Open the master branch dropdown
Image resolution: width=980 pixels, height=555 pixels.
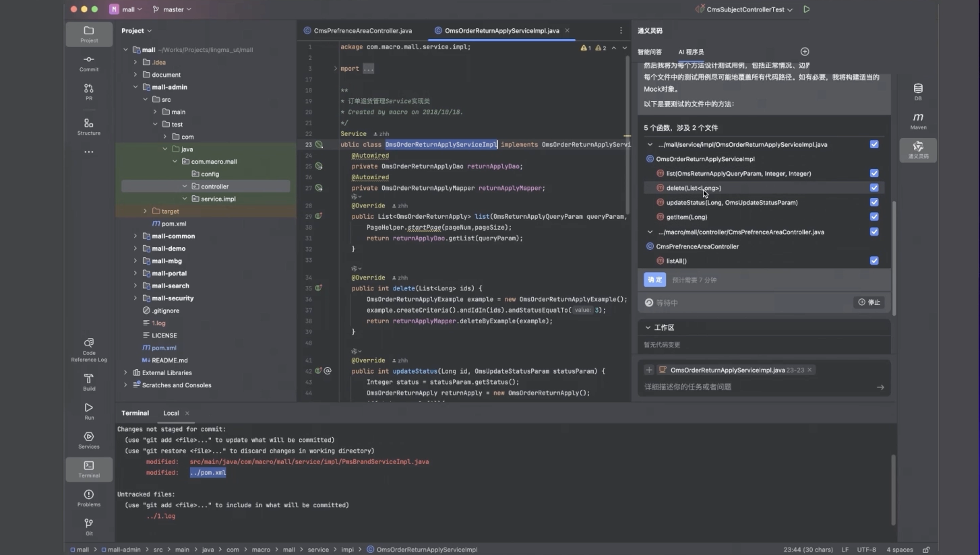172,9
